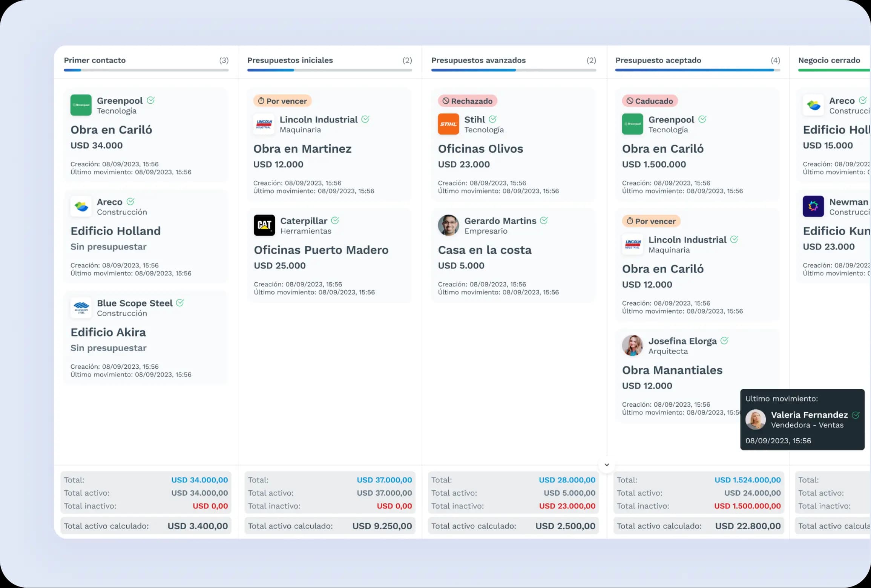
Task: Click the verified check beside Gerardo Martins
Action: tap(544, 220)
